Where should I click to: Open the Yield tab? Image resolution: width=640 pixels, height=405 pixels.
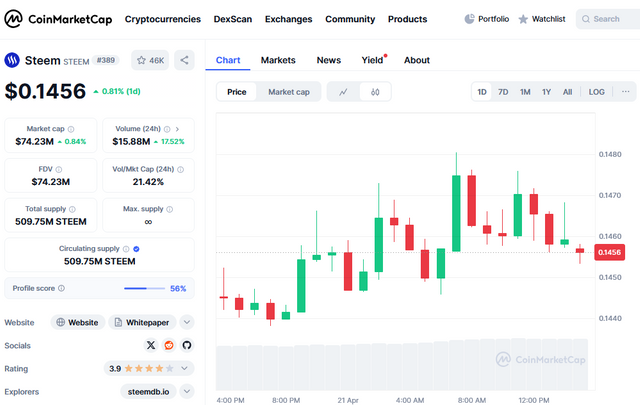[x=373, y=60]
